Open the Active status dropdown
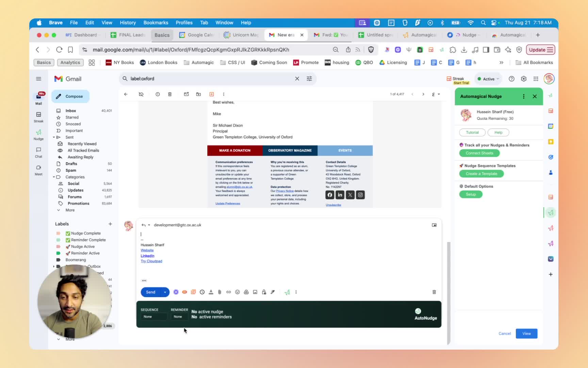588x368 pixels. click(x=488, y=79)
